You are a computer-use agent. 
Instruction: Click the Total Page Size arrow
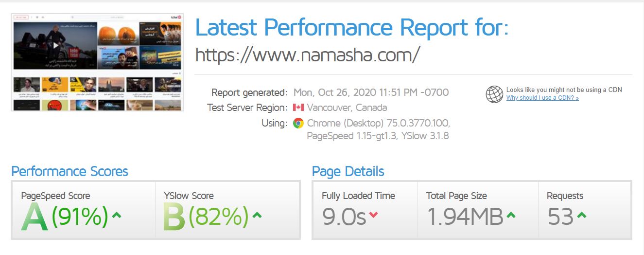click(511, 215)
